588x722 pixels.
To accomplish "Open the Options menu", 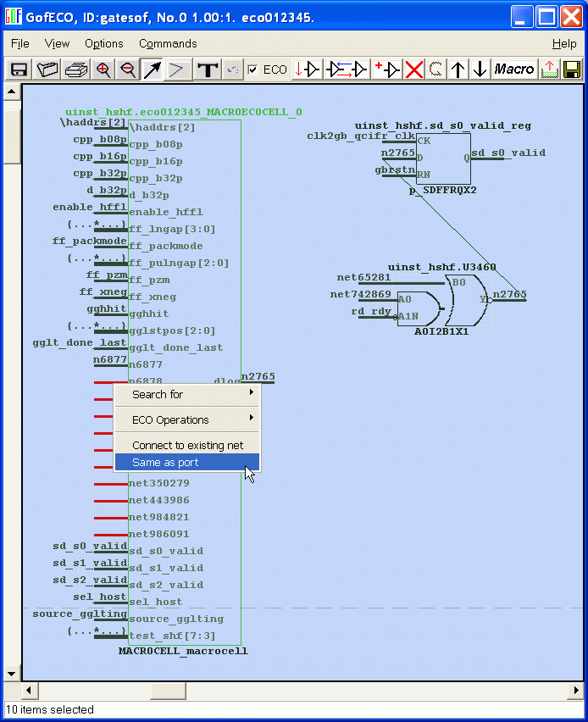I will point(103,43).
